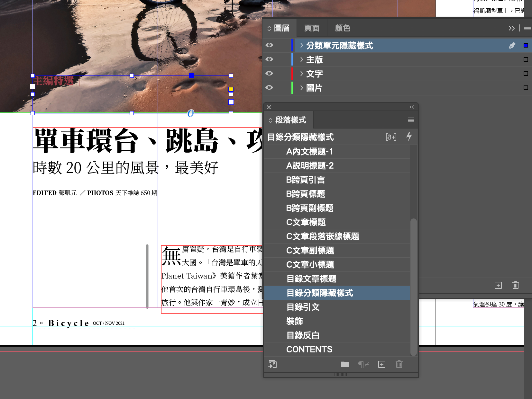Expand the 文字 layer

click(301, 74)
